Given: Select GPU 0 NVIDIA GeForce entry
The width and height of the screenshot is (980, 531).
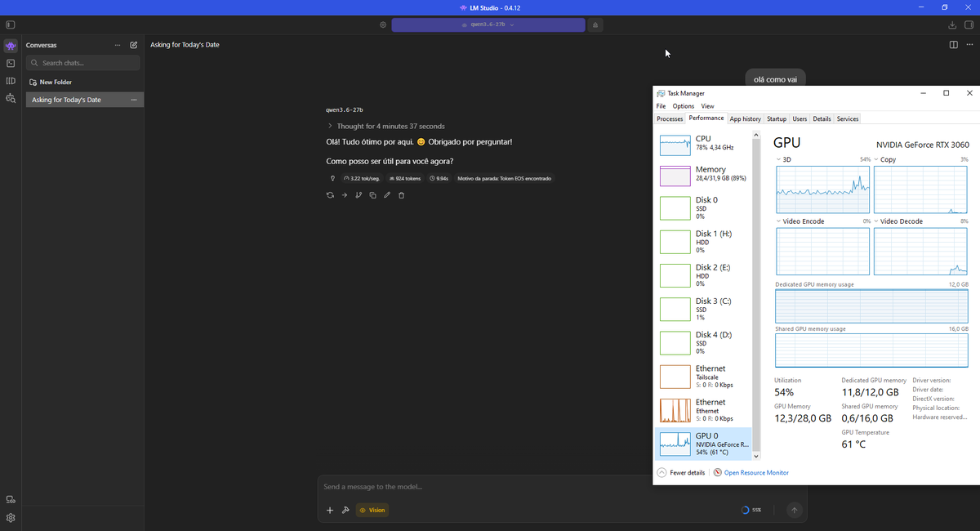Looking at the screenshot, I should (x=703, y=444).
